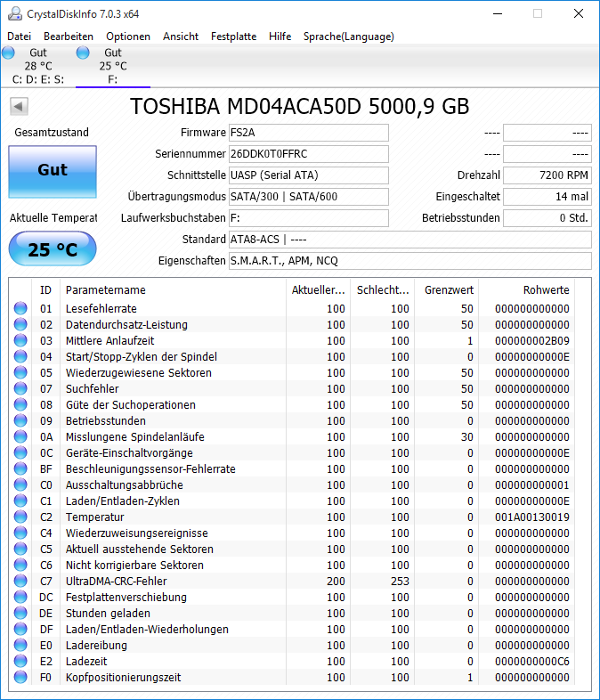This screenshot has height=700, width=600.
Task: Click the Laufwerksbuchstaben field F:
Action: click(x=309, y=218)
